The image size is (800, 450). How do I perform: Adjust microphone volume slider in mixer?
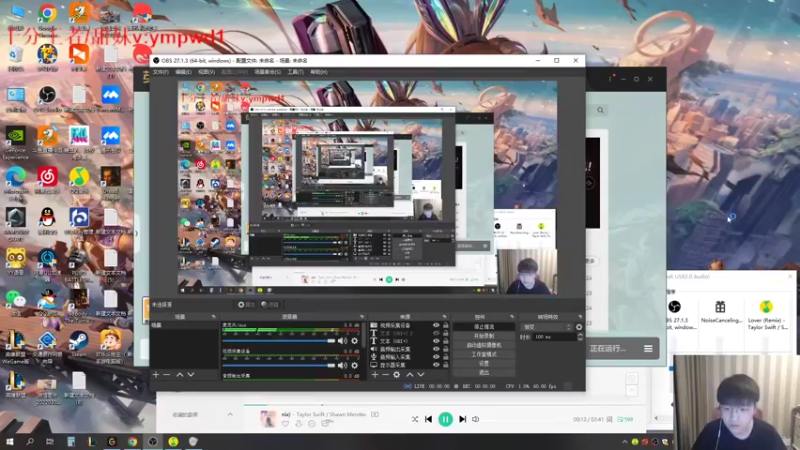pyautogui.click(x=279, y=341)
